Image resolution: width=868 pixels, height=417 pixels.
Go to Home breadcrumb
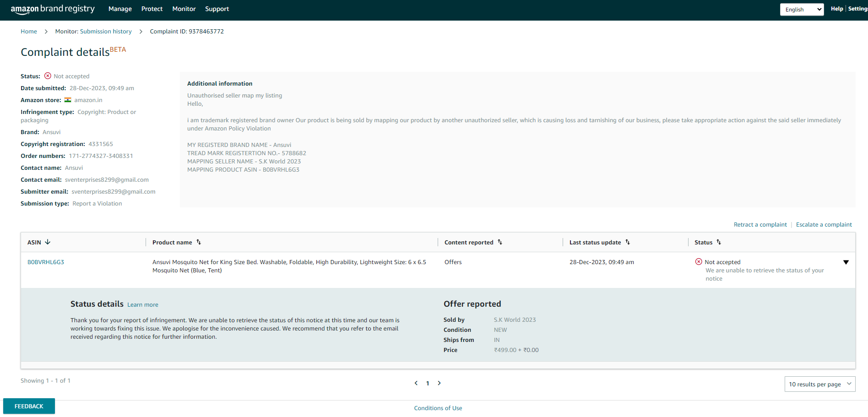29,32
